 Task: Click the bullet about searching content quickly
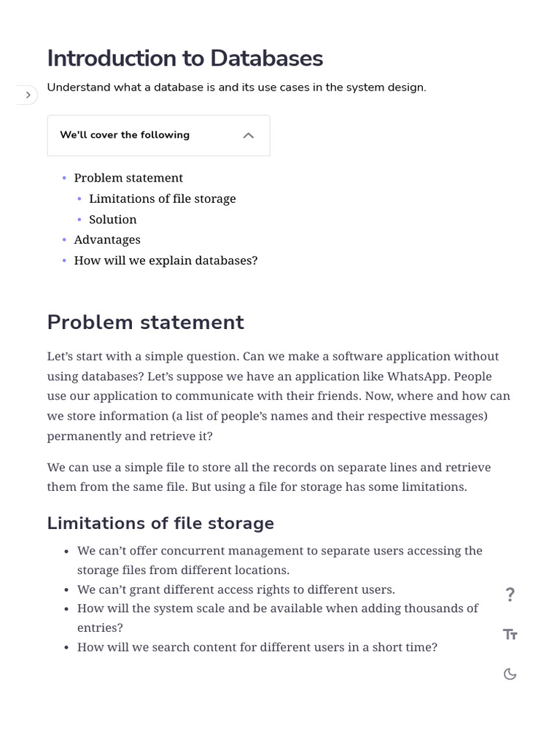[x=257, y=647]
